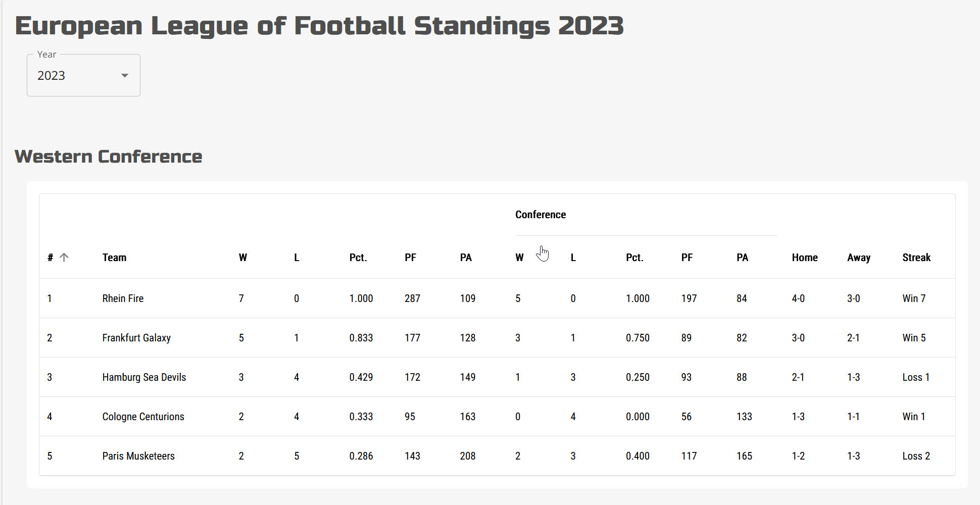This screenshot has width=980, height=505.
Task: Select the Rhein Fire team row
Action: pyautogui.click(x=123, y=298)
